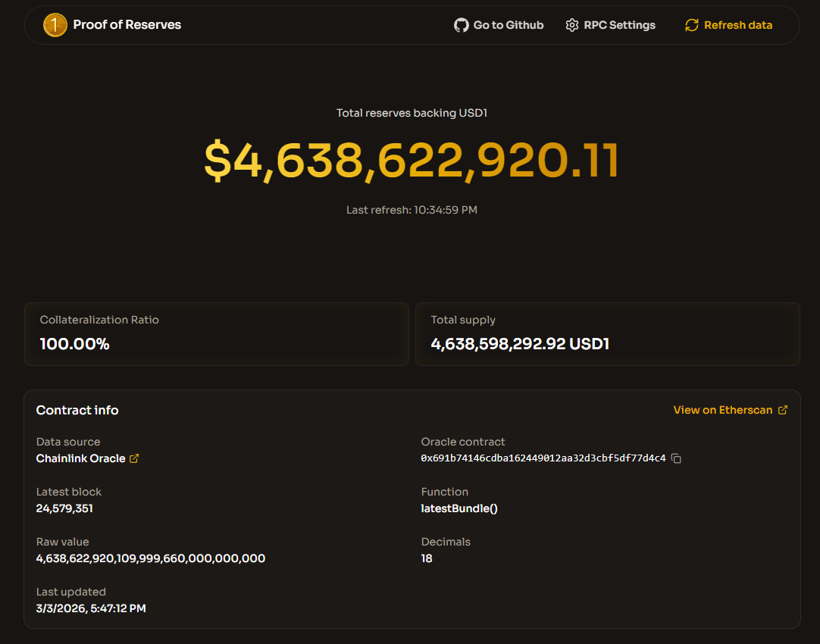Click the Latest block number 24,579,351
820x644 pixels.
64,508
